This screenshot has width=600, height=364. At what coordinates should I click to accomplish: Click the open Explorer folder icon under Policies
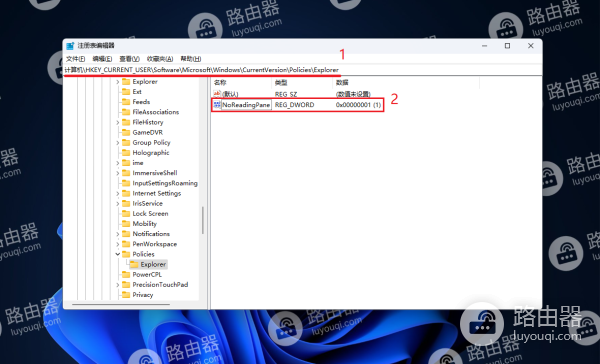pyautogui.click(x=134, y=264)
